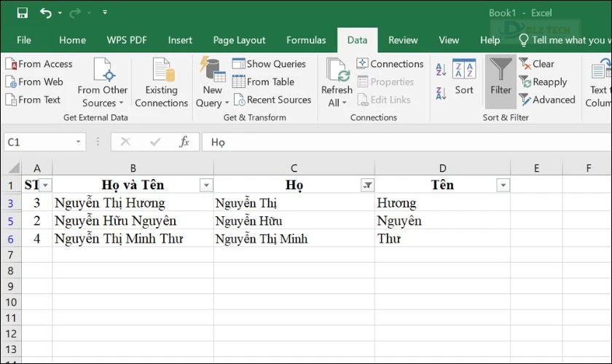
Task: Open the Undo history dropdown arrow
Action: [60, 13]
